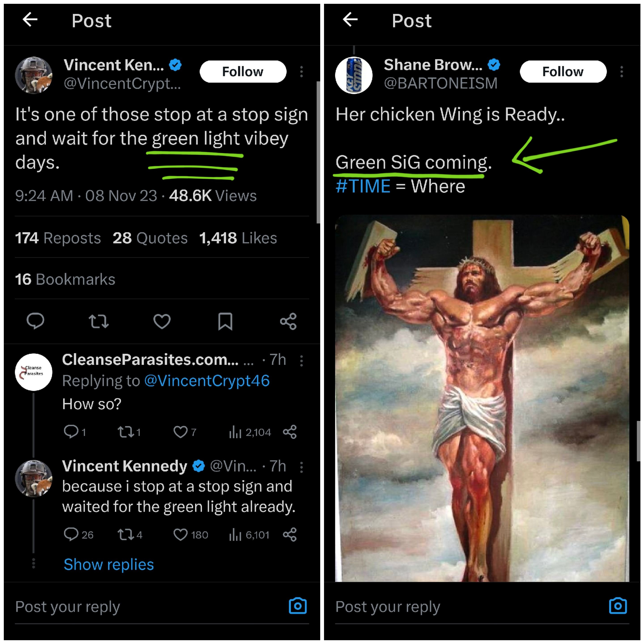Expand Show replies under Vincent's reply
Image resolution: width=644 pixels, height=644 pixels.
pyautogui.click(x=109, y=564)
